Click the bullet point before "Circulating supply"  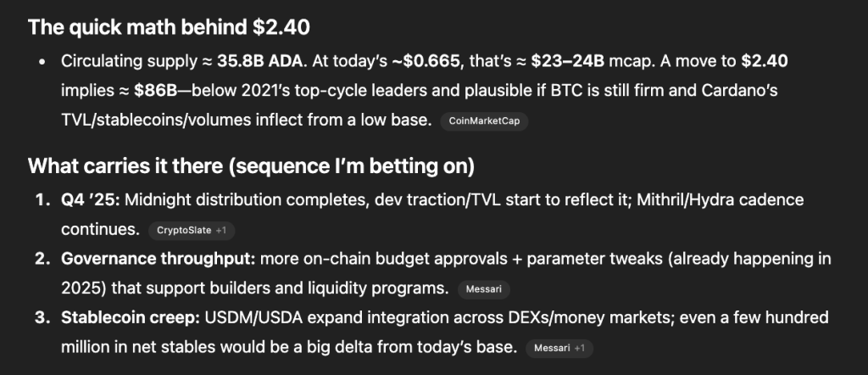click(x=42, y=62)
